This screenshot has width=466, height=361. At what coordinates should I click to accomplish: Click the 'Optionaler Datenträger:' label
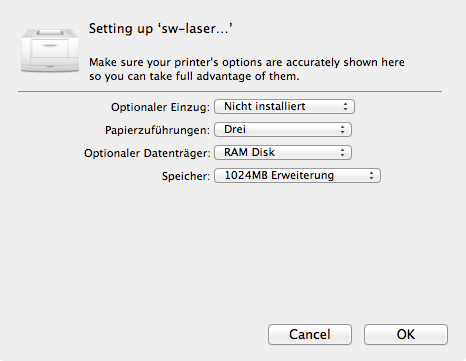[147, 153]
